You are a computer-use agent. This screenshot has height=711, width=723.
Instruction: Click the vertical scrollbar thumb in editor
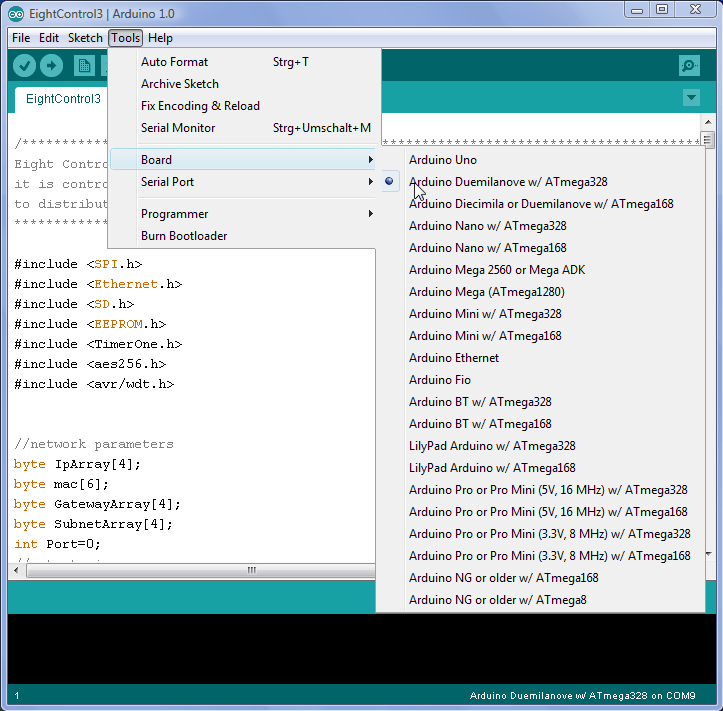[708, 140]
